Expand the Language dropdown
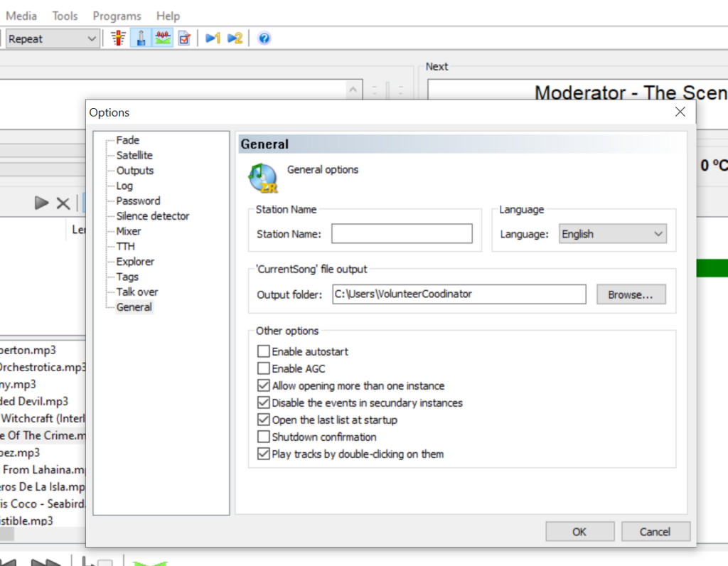Screen dimensions: 728x566 point(612,234)
